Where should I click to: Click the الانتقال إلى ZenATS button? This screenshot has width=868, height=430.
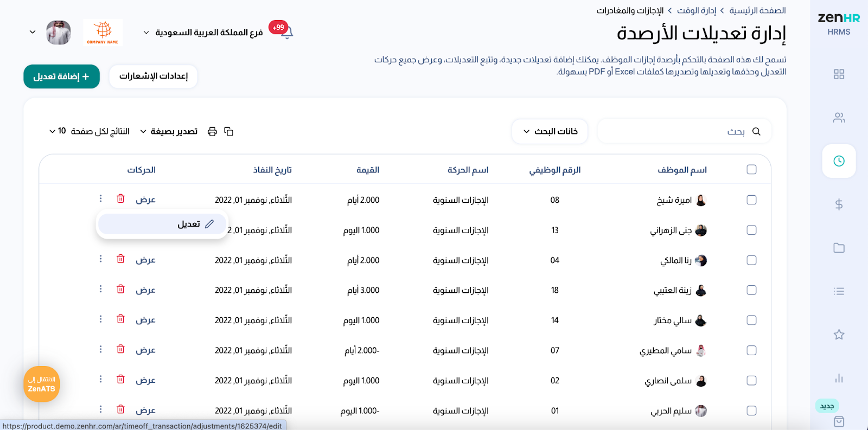(x=42, y=384)
